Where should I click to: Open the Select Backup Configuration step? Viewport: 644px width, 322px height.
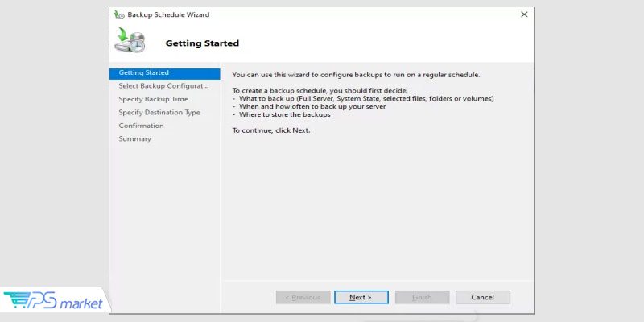pyautogui.click(x=163, y=86)
